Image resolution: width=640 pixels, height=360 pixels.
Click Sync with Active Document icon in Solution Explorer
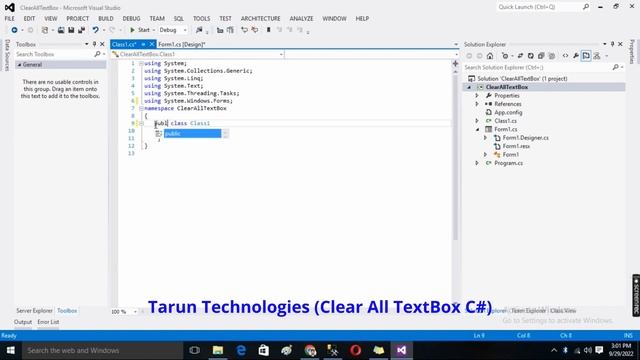point(520,56)
